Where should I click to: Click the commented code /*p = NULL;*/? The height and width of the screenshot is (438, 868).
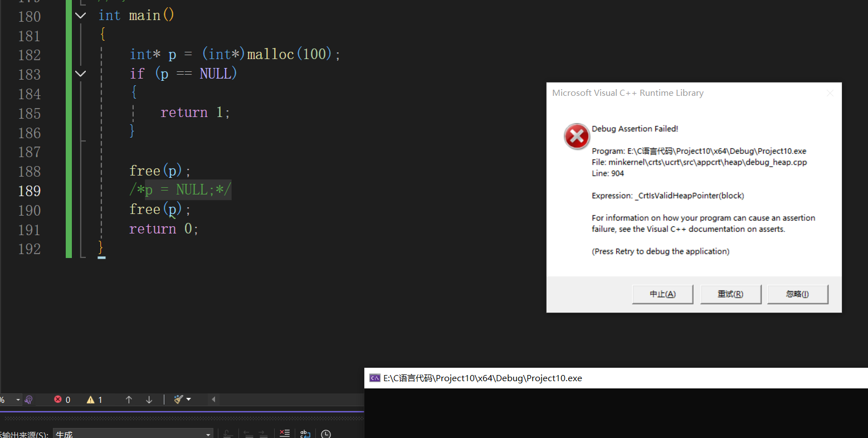click(180, 190)
